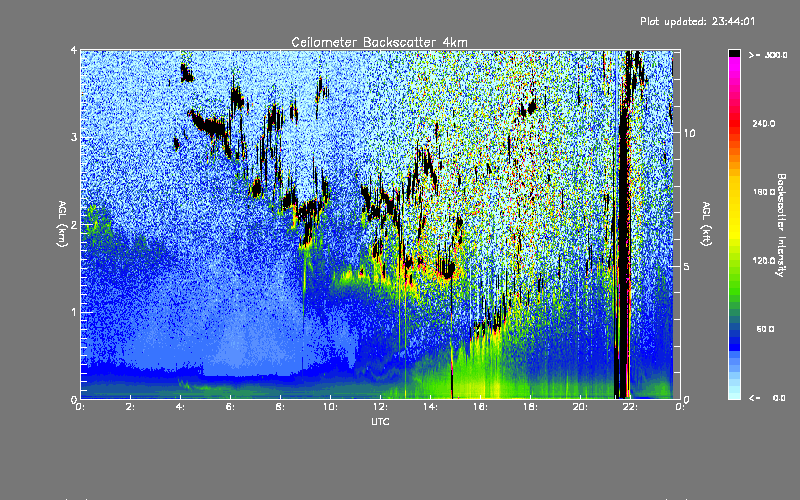Screen dimensions: 800x500
Task: Click the '>= 300.0' colorbar maximum label
Action: pos(768,55)
